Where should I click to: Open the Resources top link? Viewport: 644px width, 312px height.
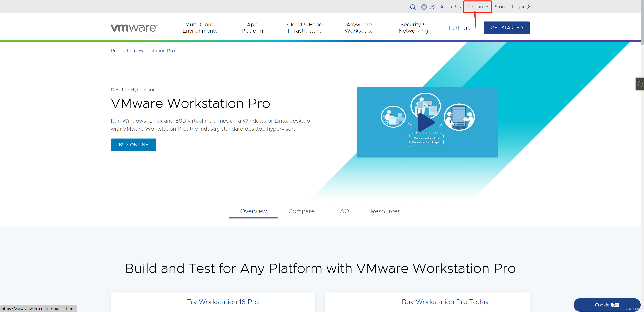tap(477, 7)
